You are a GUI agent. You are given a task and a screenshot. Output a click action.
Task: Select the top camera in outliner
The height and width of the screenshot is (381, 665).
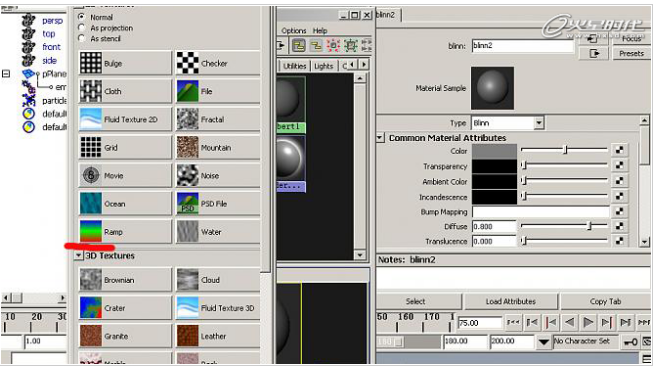(48, 34)
